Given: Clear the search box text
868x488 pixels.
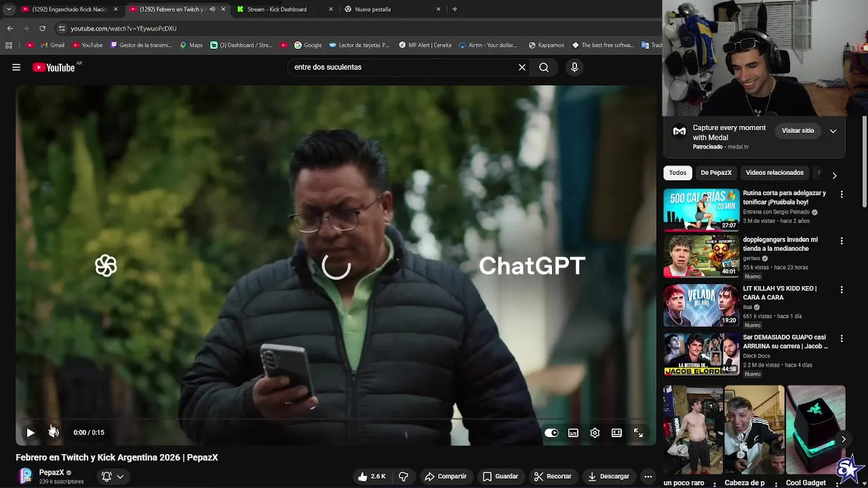Looking at the screenshot, I should [522, 67].
